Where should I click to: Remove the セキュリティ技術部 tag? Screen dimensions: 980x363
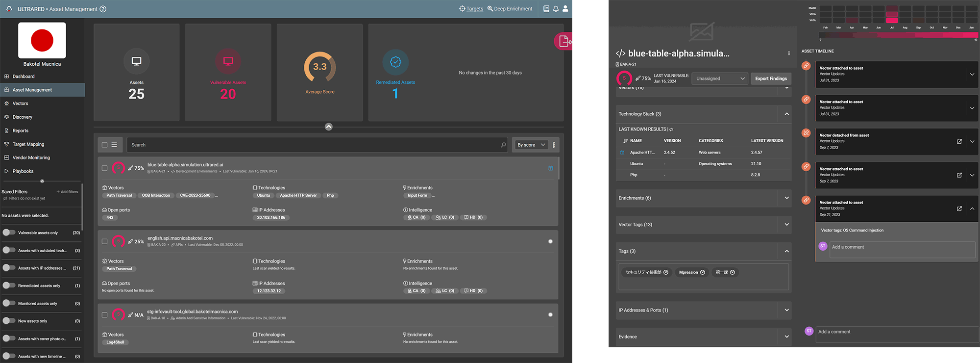[x=666, y=272]
